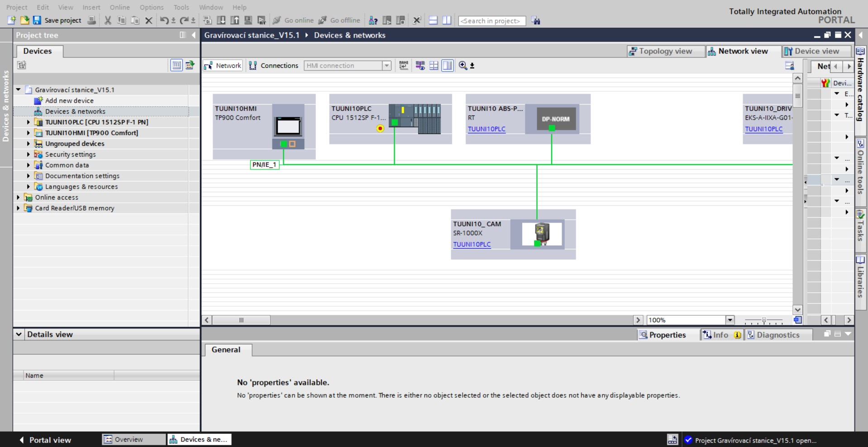
Task: Click Go online in the toolbar
Action: point(293,20)
